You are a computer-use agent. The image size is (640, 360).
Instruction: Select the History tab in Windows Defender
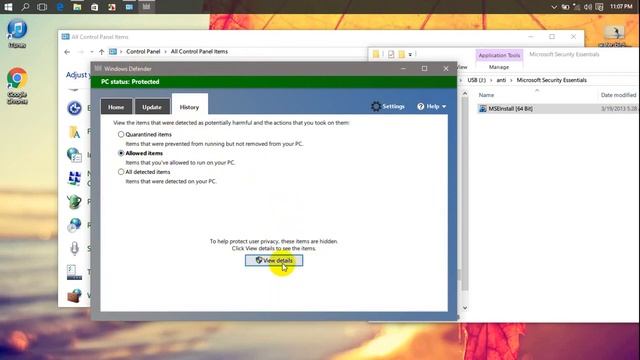tap(189, 107)
